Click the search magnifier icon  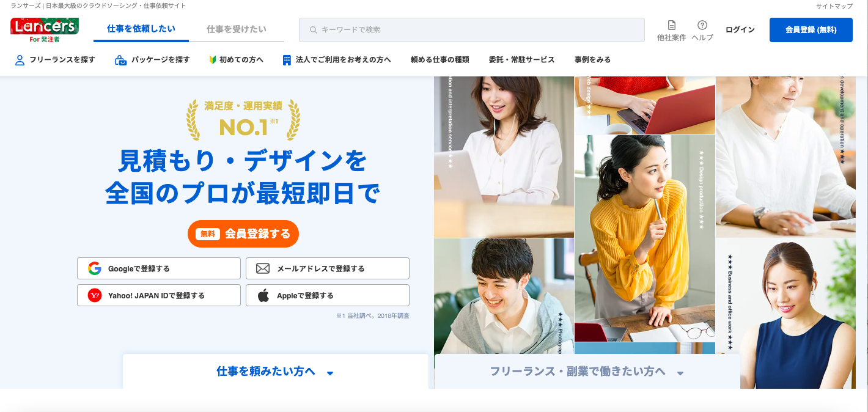tap(314, 30)
